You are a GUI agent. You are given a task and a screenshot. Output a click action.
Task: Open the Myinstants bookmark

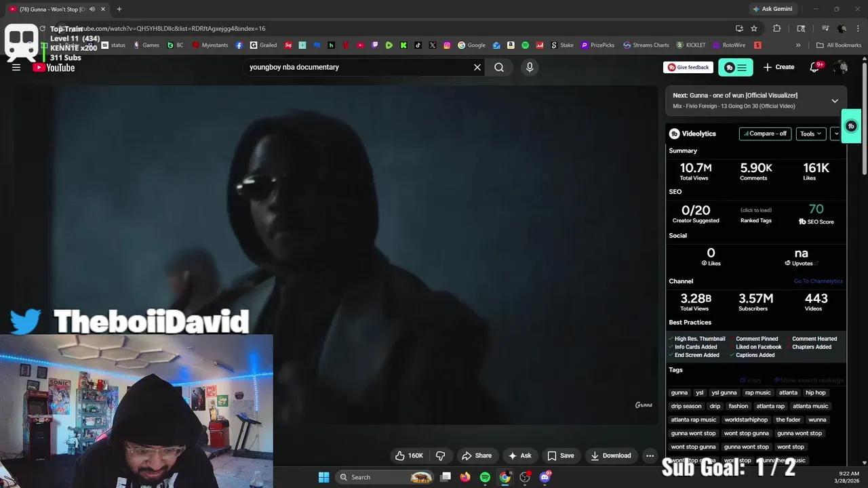(x=211, y=45)
